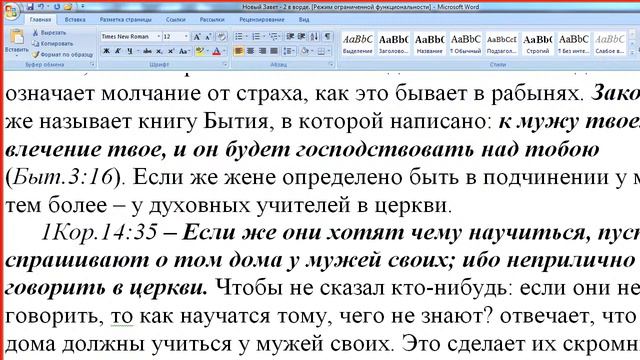Apply bulleted list

pos(239,37)
